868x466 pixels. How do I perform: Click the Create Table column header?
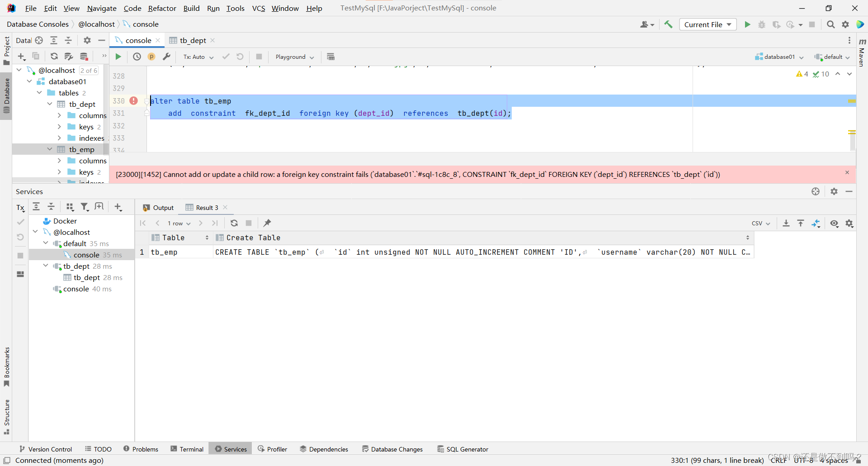click(x=484, y=238)
